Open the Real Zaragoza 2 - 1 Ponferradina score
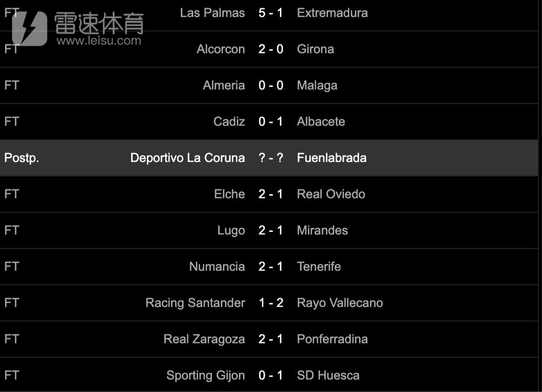 tap(270, 339)
